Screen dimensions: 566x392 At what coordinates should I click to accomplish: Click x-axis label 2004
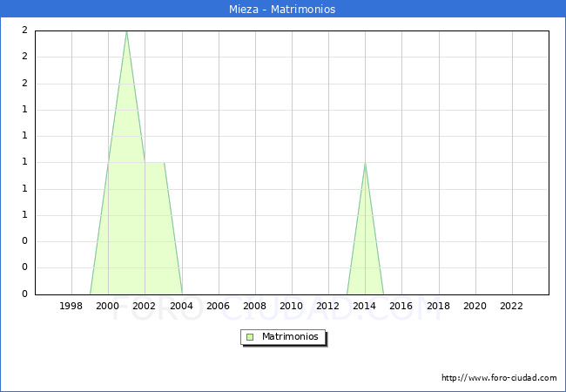click(182, 306)
